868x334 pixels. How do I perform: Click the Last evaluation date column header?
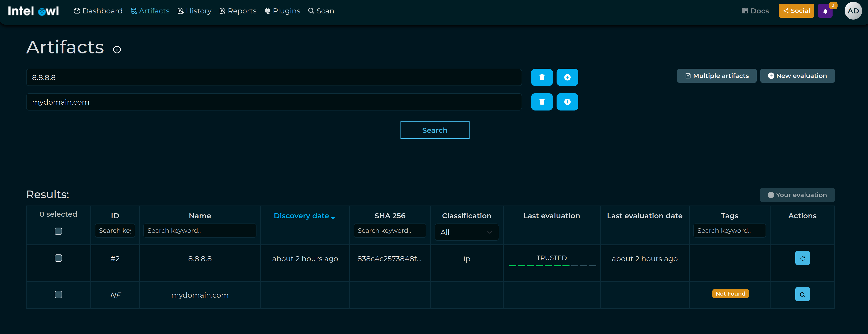(645, 216)
